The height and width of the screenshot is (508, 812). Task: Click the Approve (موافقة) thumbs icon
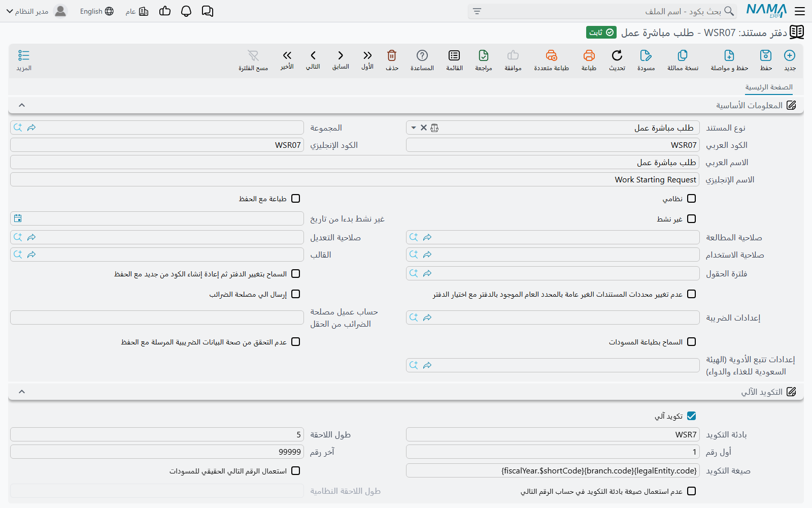pyautogui.click(x=513, y=55)
